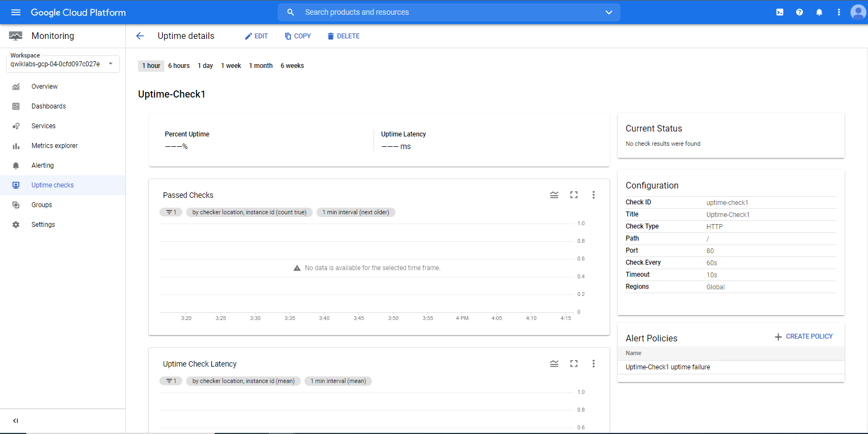Select the 1 hour time range
The width and height of the screenshot is (868, 434).
[151, 66]
